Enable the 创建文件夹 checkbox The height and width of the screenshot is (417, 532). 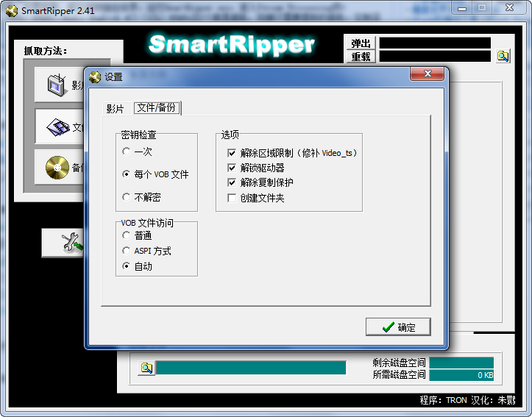pyautogui.click(x=232, y=198)
